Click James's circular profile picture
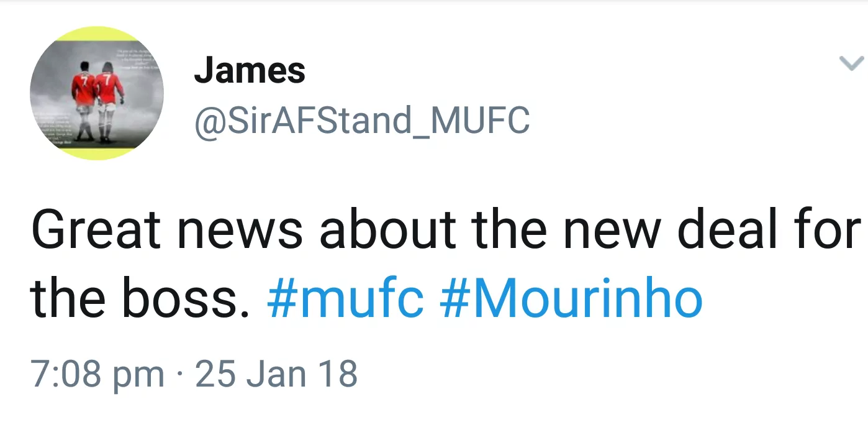The height and width of the screenshot is (422, 868). [97, 93]
